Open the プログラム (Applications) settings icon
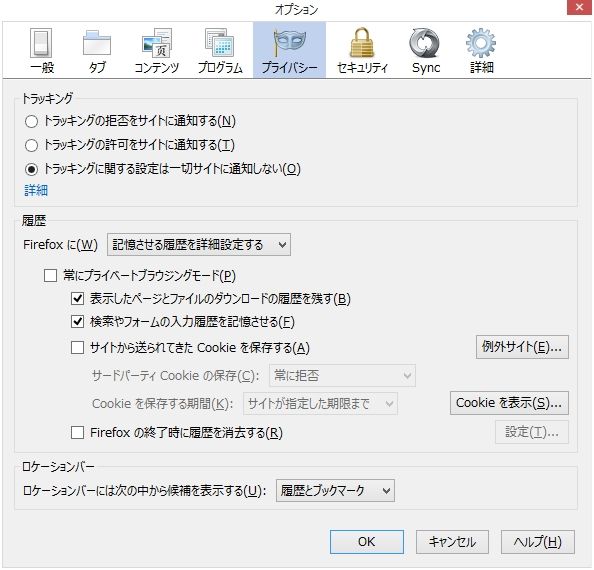Viewport: 594px width, 570px height. (x=220, y=50)
